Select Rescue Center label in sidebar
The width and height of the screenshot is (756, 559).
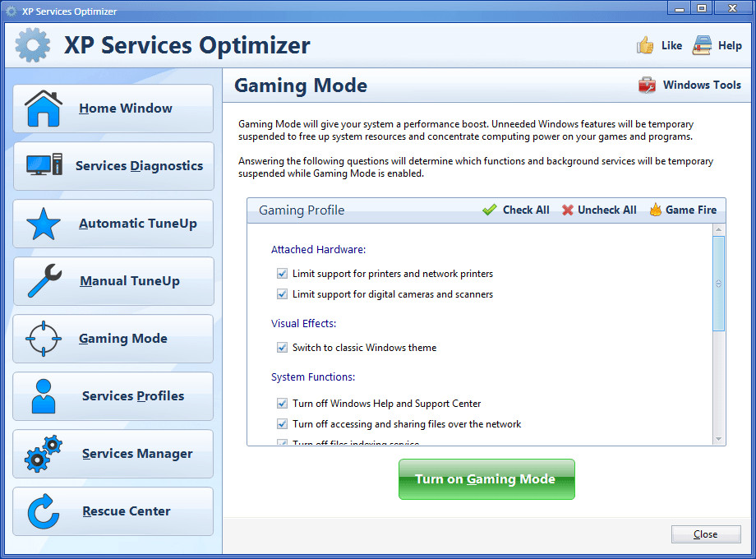[127, 511]
